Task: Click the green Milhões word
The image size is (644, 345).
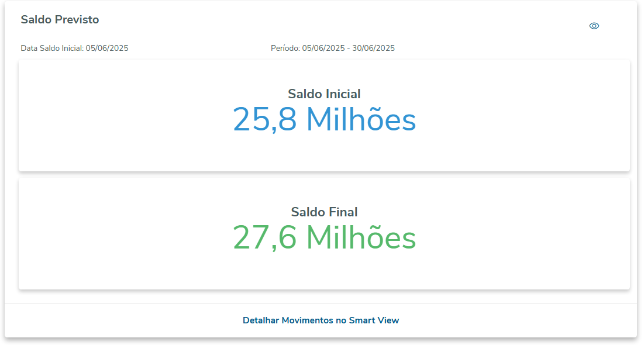Action: click(361, 238)
